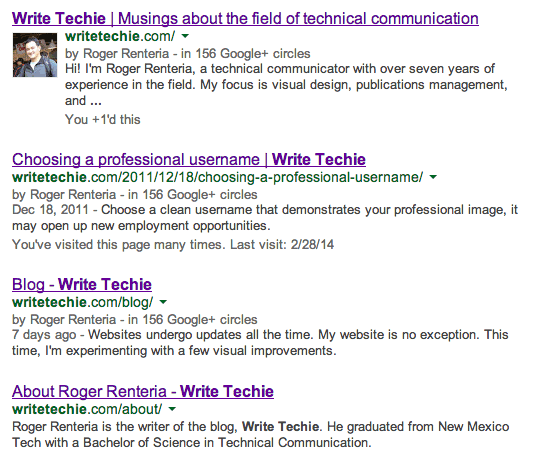Expand arrow beside choosing-a-professional-username URL
The width and height of the screenshot is (550, 468).
433,177
